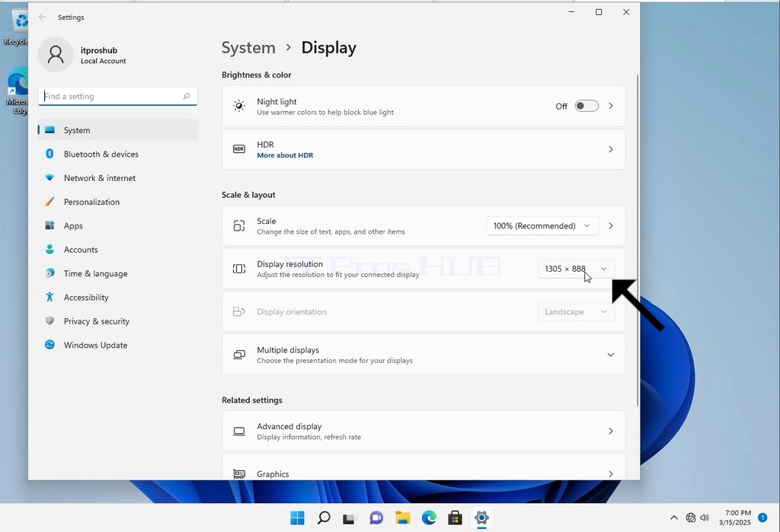
Task: Open Network & internet settings
Action: 118,178
